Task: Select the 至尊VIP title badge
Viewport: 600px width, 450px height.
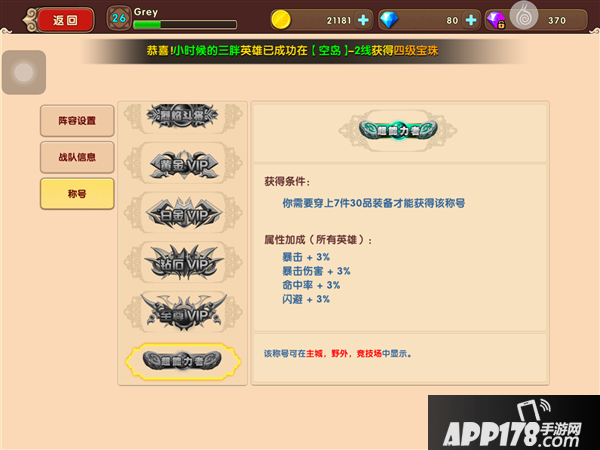Action: pos(183,312)
